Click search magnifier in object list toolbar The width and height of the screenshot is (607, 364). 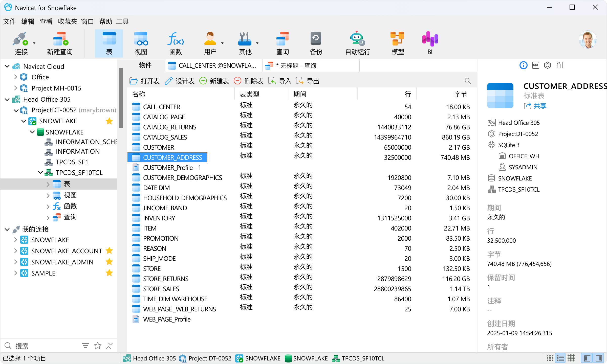468,81
